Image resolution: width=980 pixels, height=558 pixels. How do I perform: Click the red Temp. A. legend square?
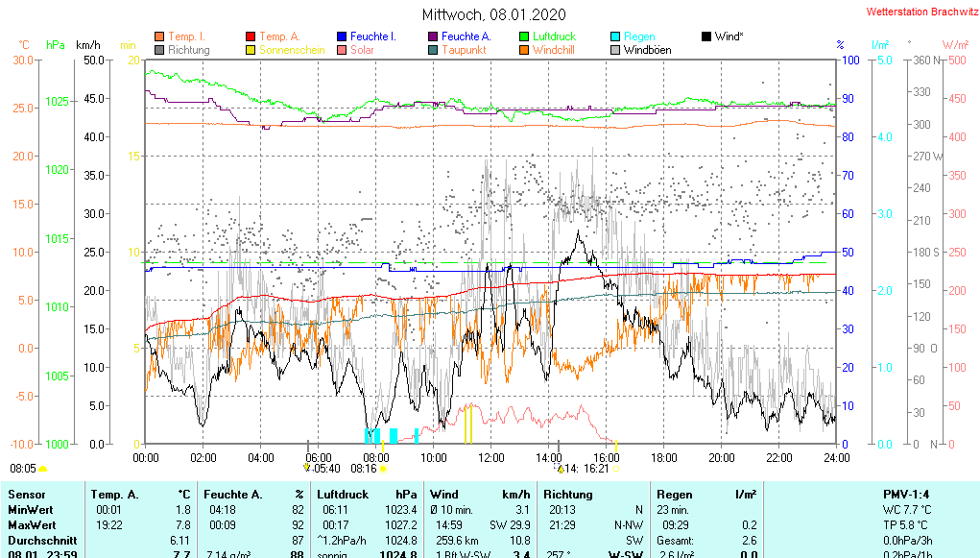point(251,36)
